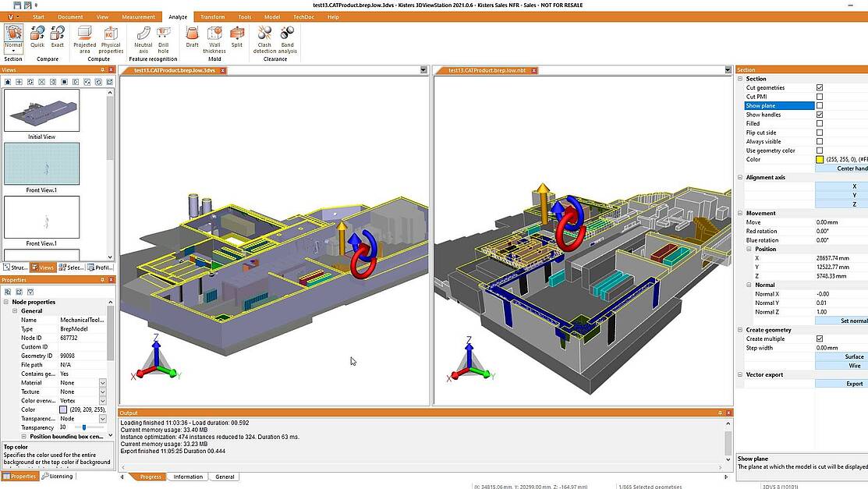Align section to Z axis

(x=841, y=204)
